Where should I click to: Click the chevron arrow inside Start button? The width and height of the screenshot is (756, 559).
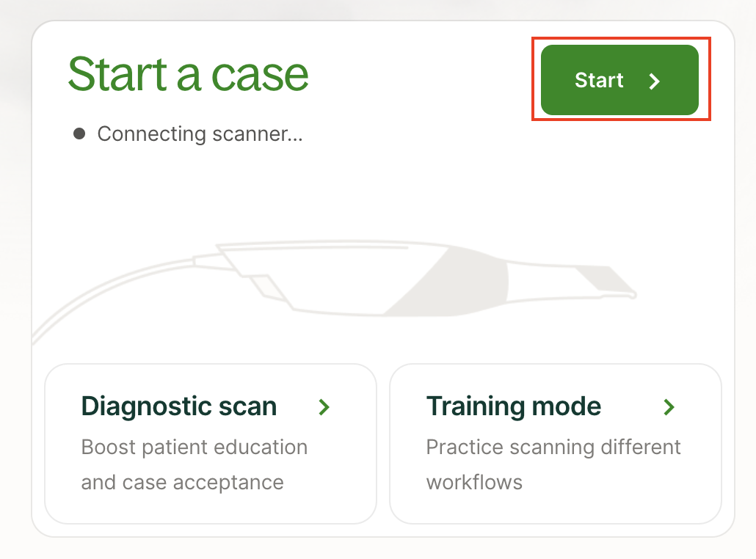pos(655,81)
